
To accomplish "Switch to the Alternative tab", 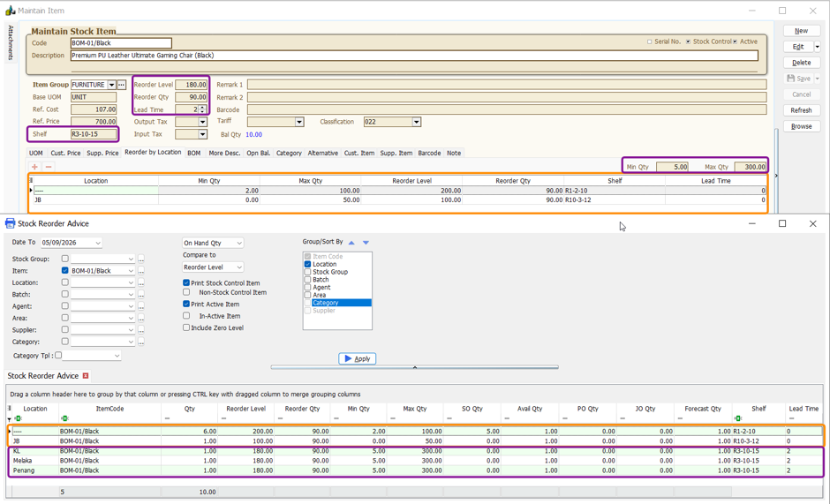I will pyautogui.click(x=323, y=153).
